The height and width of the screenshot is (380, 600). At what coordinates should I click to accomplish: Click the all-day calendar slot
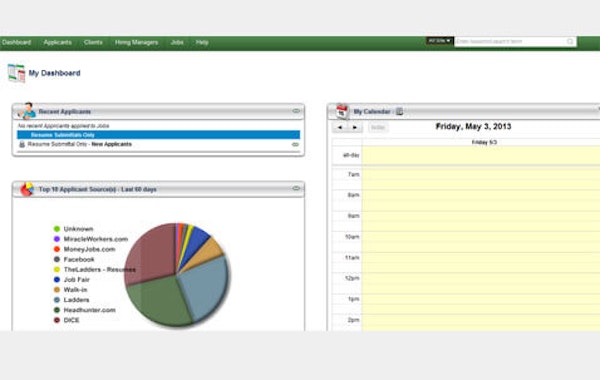click(x=481, y=155)
